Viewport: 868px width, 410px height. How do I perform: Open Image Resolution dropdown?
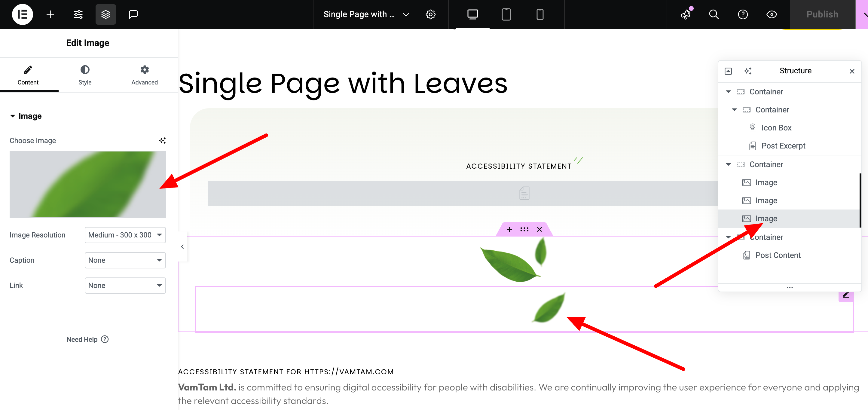click(x=125, y=235)
